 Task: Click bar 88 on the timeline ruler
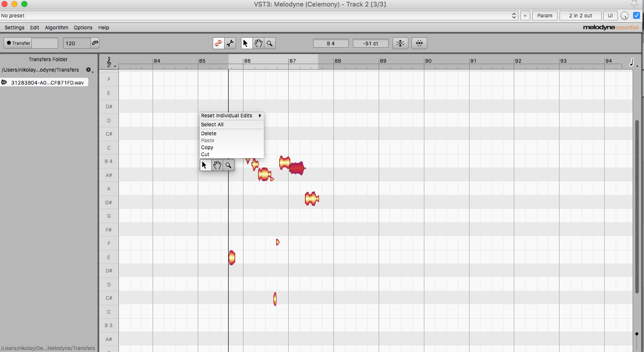(337, 61)
